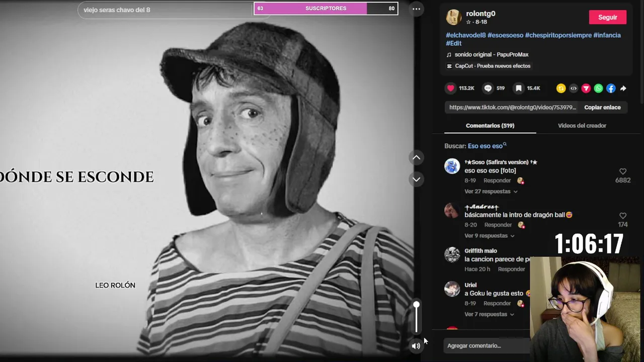This screenshot has width=644, height=362.
Task: Repost the video using the yellow icon
Action: [x=561, y=88]
